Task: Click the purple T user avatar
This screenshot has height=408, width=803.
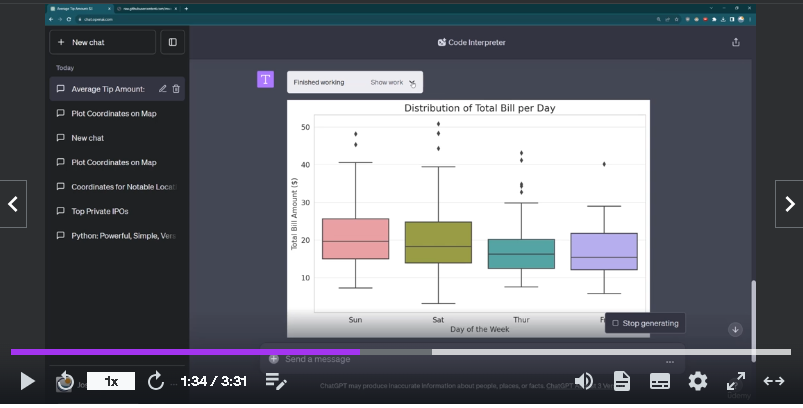Action: click(x=265, y=79)
